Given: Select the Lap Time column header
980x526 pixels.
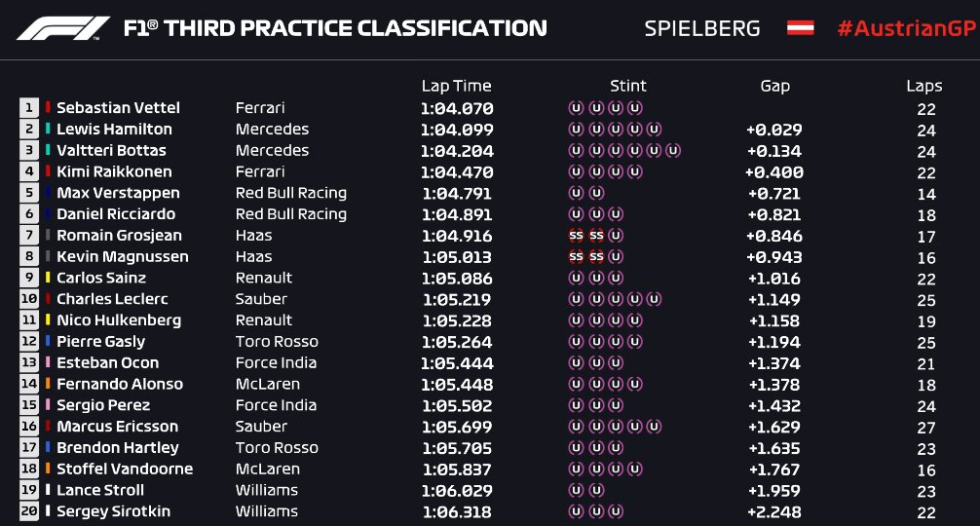Looking at the screenshot, I should click(x=456, y=87).
